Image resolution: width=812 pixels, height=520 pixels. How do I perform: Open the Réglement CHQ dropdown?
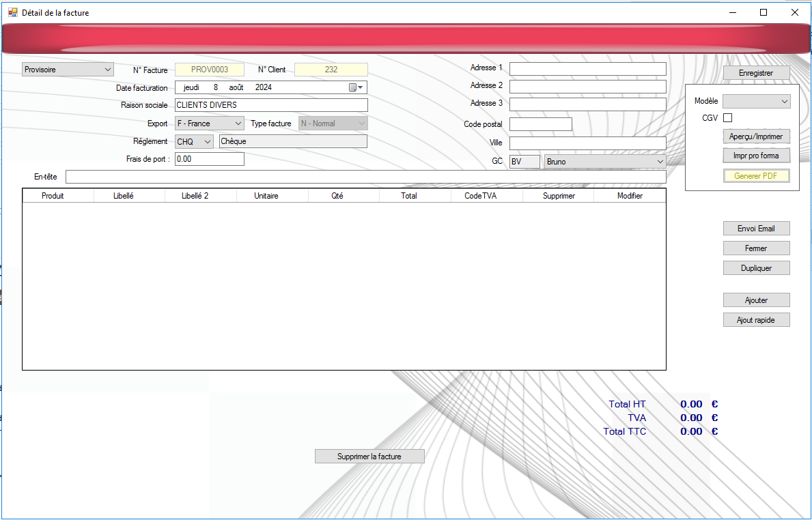(194, 141)
